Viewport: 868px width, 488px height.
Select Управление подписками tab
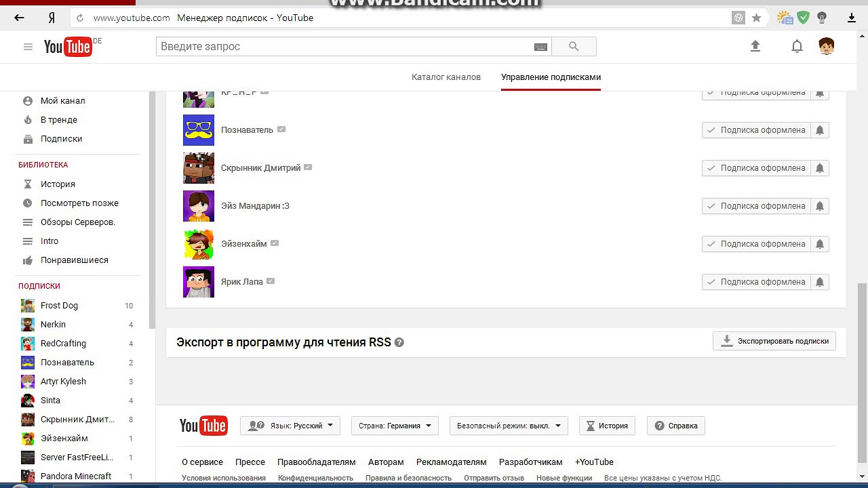click(551, 77)
